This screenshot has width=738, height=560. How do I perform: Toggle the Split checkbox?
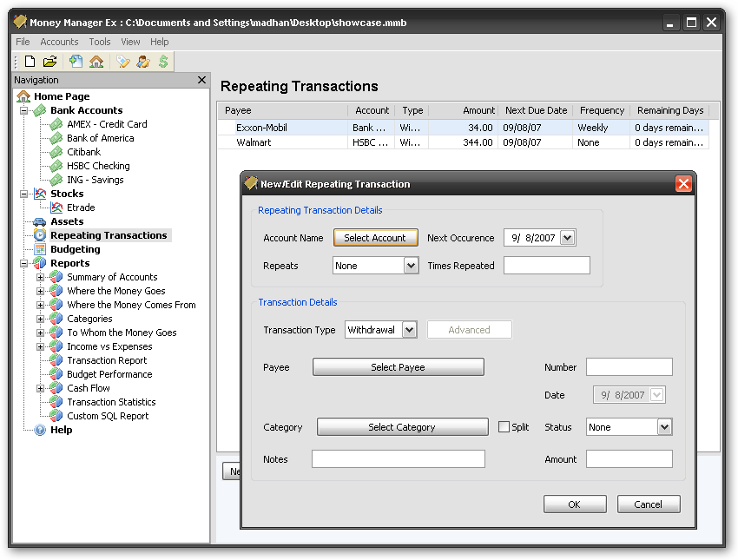(x=504, y=427)
